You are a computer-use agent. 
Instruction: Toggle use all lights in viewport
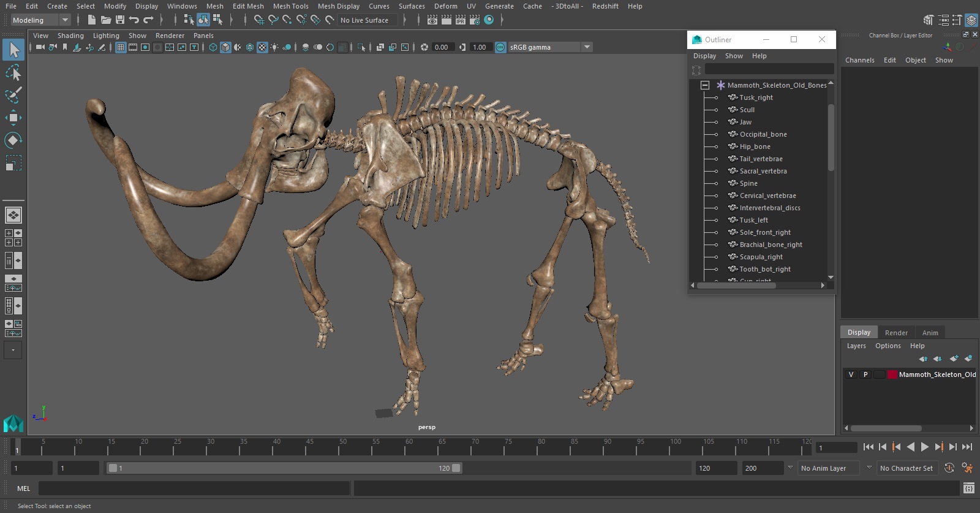point(274,47)
